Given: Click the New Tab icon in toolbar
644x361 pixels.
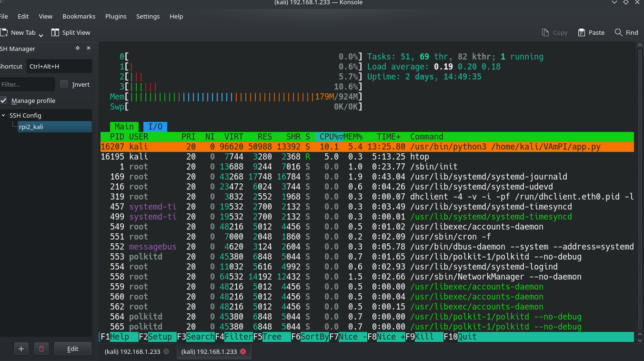Looking at the screenshot, I should coord(4,33).
